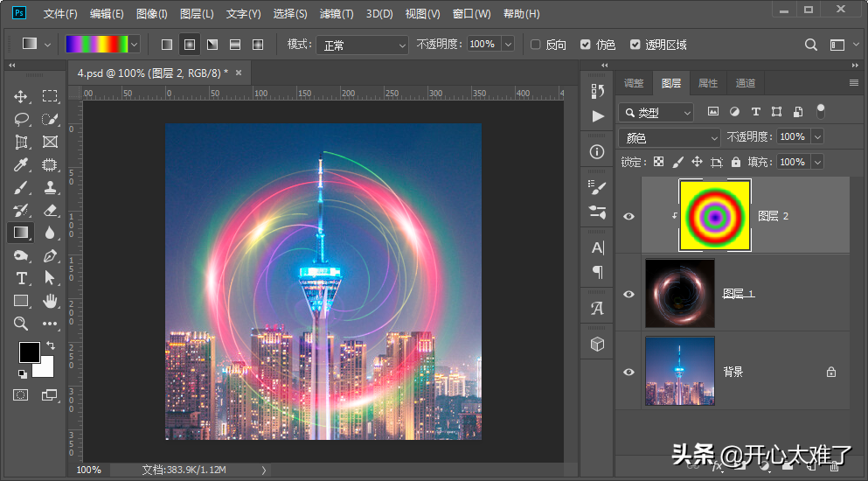Select the Gradient tool
868x481 pixels.
click(21, 233)
